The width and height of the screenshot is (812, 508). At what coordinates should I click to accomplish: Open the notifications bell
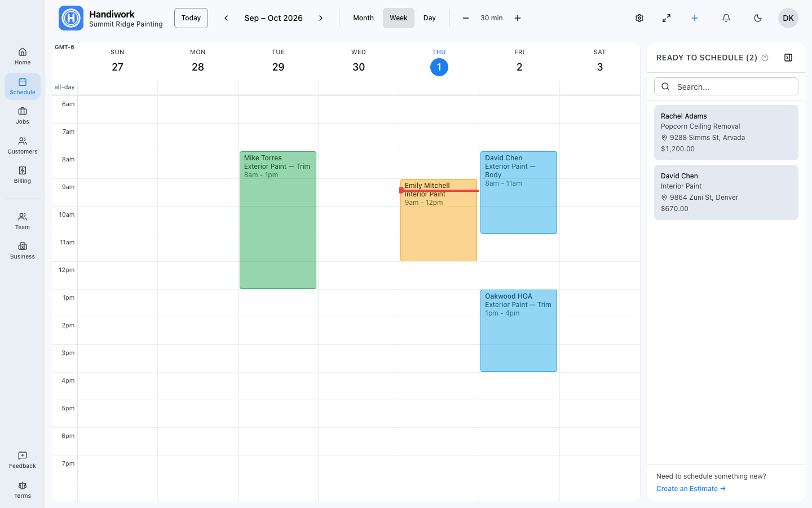pyautogui.click(x=726, y=18)
